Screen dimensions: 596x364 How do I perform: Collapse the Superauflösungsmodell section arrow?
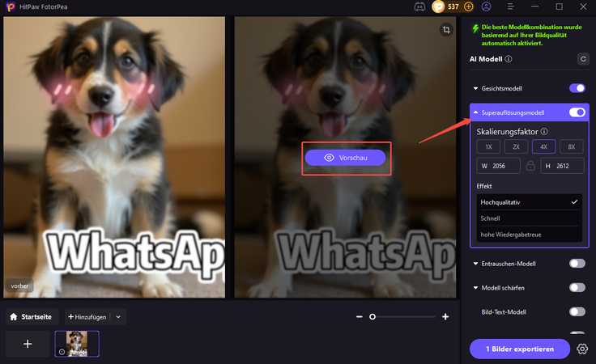click(x=475, y=112)
